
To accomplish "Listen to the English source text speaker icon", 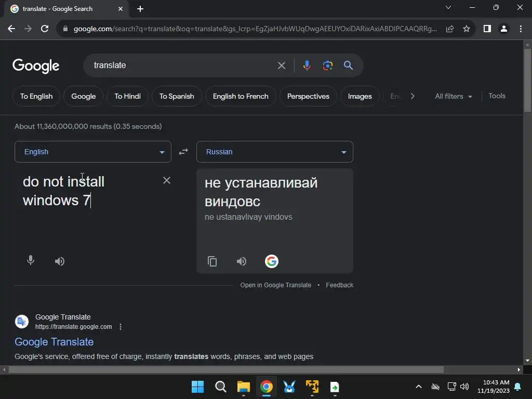I will (60, 261).
